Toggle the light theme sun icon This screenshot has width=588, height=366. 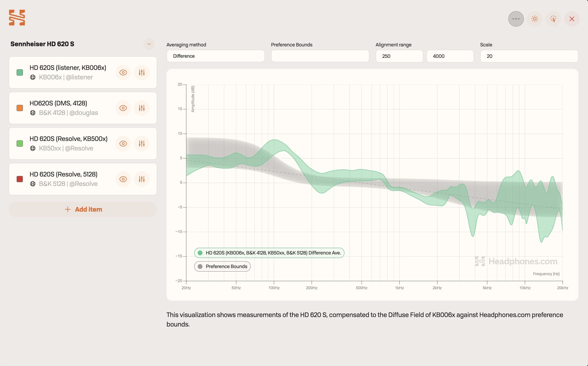(535, 19)
